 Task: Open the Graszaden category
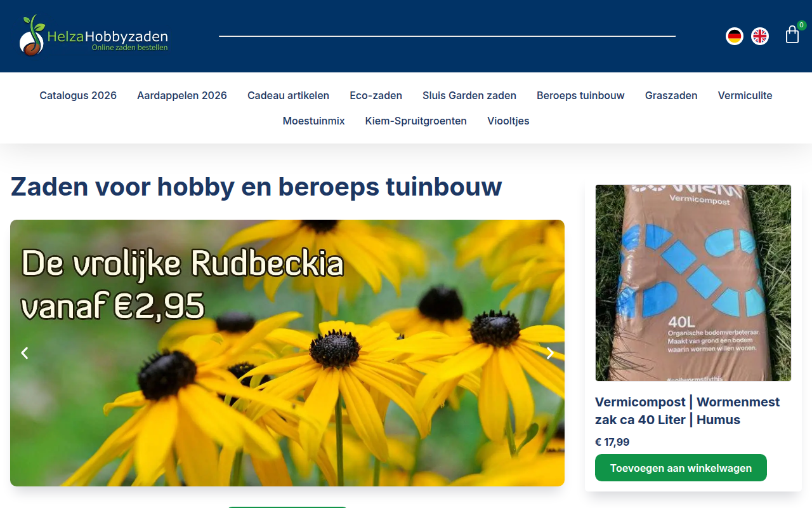pos(671,95)
